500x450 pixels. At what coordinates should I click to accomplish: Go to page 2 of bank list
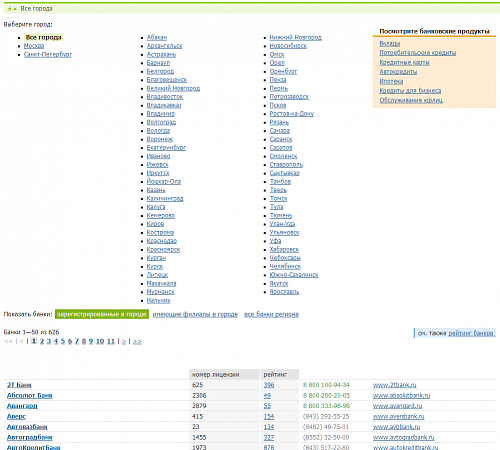42,341
